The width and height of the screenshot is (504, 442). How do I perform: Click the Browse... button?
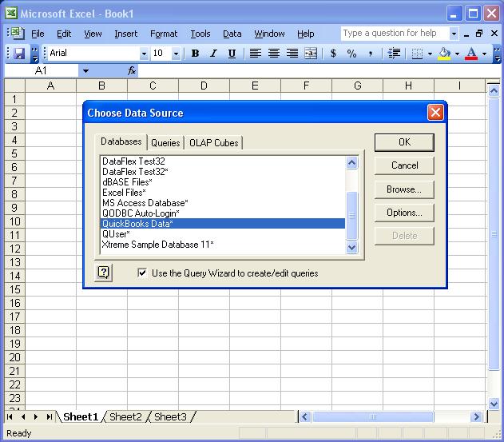(404, 189)
